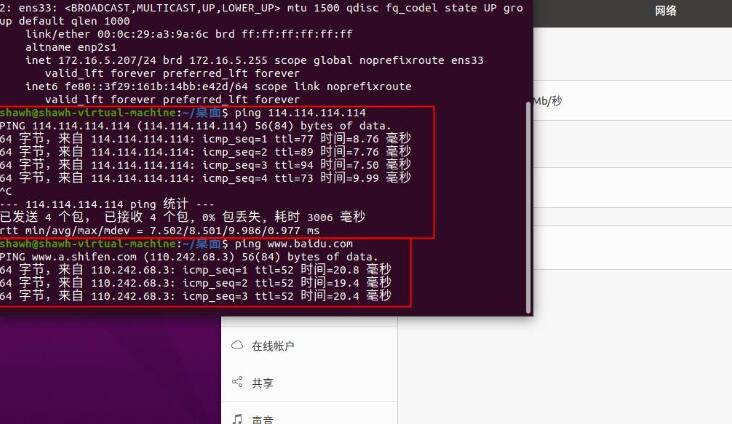The width and height of the screenshot is (732, 424).
Task: Click the music note icon for 声音
Action: [237, 419]
